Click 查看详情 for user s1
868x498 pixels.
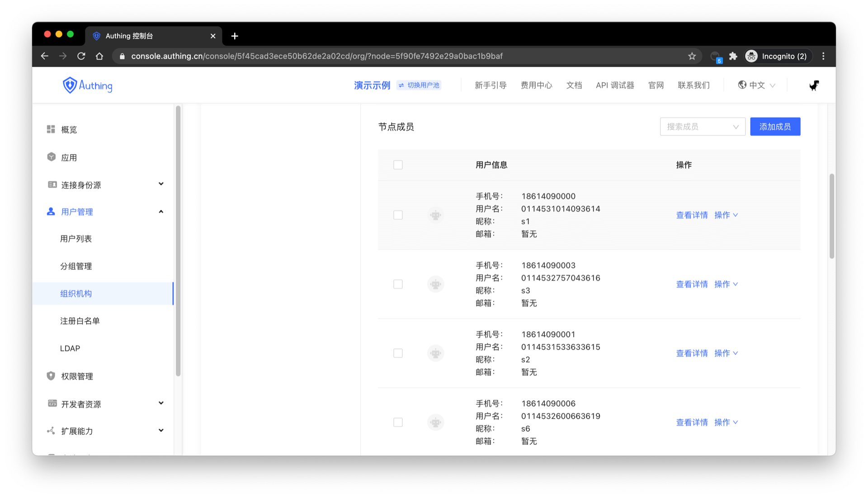pos(691,215)
